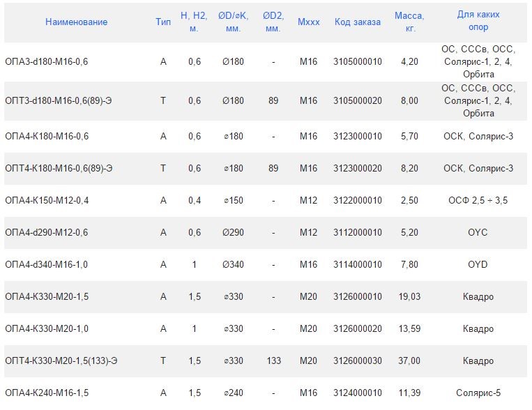Viewport: 532px width, 410px height.
Task: Click the Тип column header
Action: 163,22
